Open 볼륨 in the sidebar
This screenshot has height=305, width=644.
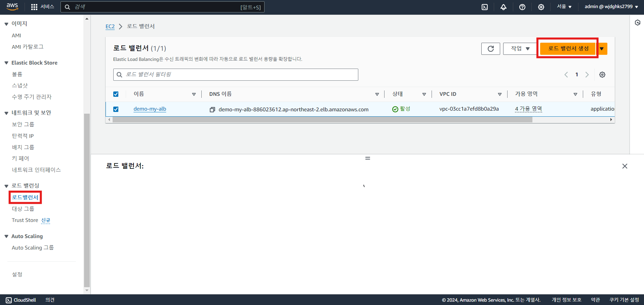coord(17,74)
